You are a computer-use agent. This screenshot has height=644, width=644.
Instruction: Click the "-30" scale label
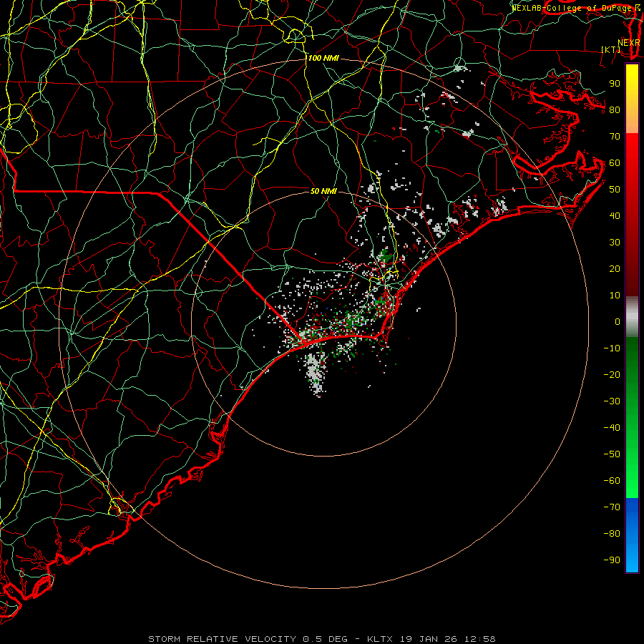tap(612, 401)
